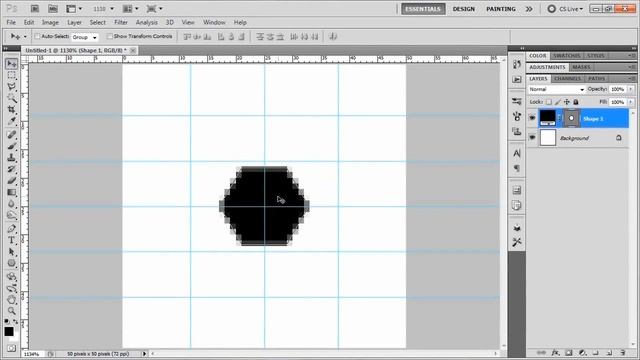Enable the Auto-Select checkbox
This screenshot has height=360, width=640.
[38, 36]
